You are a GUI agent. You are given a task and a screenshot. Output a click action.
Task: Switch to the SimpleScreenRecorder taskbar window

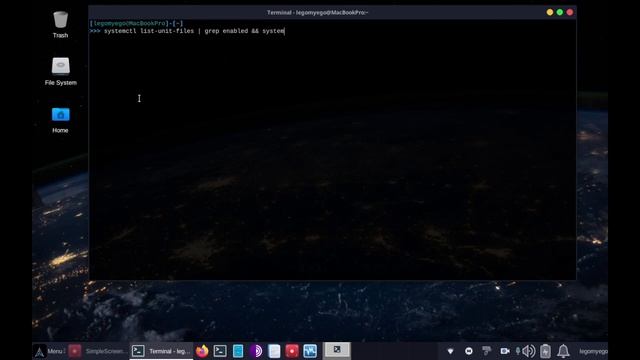click(x=98, y=351)
